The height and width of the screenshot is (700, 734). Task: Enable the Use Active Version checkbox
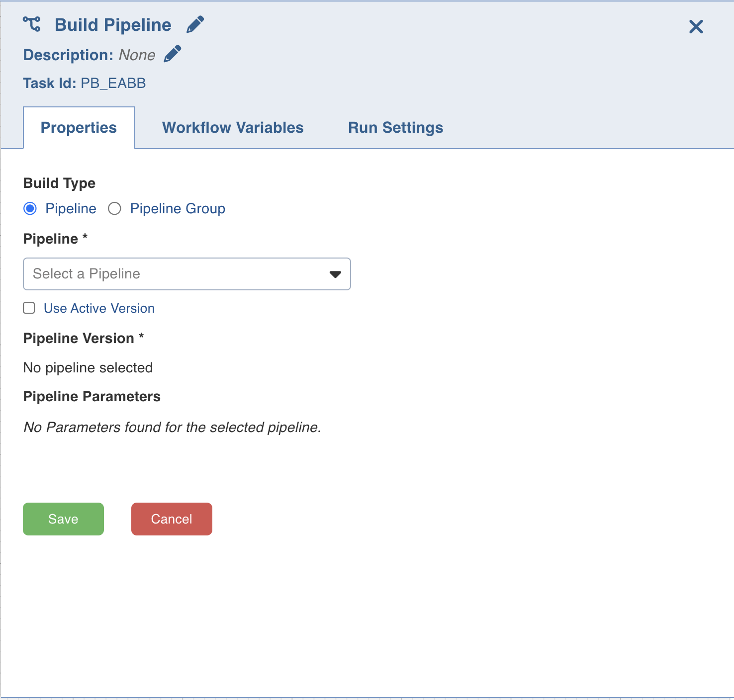[29, 308]
